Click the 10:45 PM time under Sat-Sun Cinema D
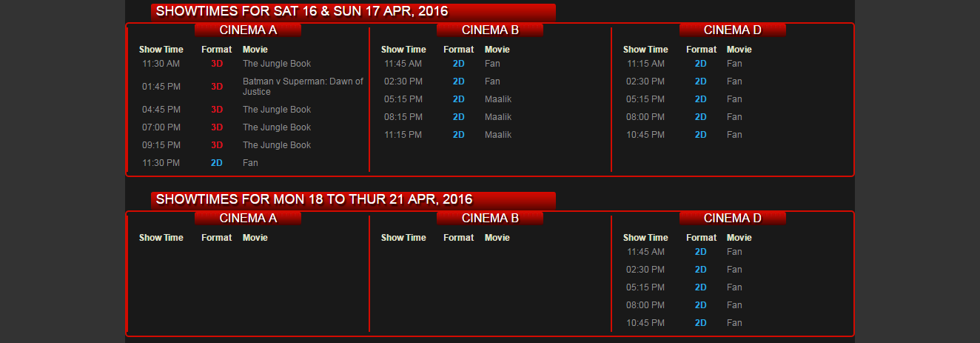Image resolution: width=980 pixels, height=343 pixels. (x=645, y=135)
